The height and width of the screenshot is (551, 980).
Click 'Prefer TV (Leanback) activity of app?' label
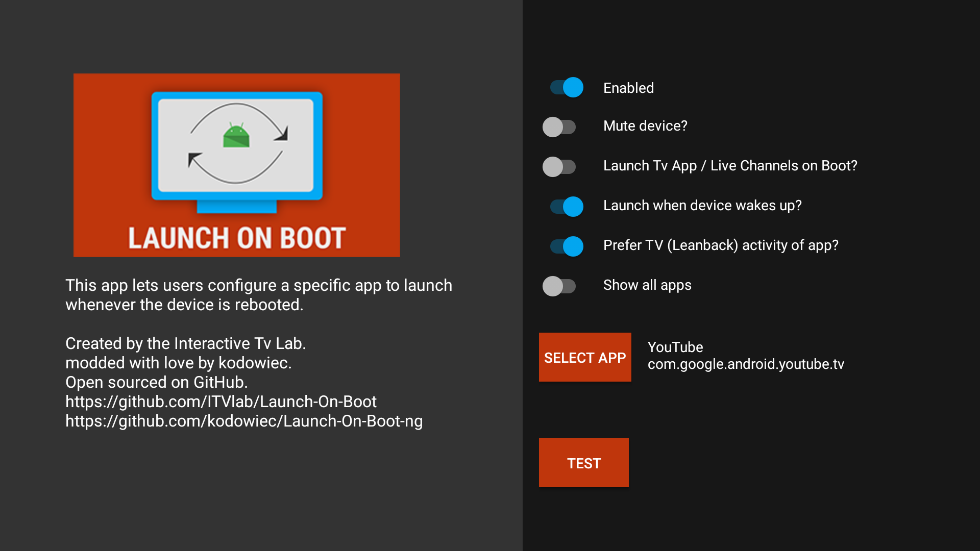click(721, 245)
